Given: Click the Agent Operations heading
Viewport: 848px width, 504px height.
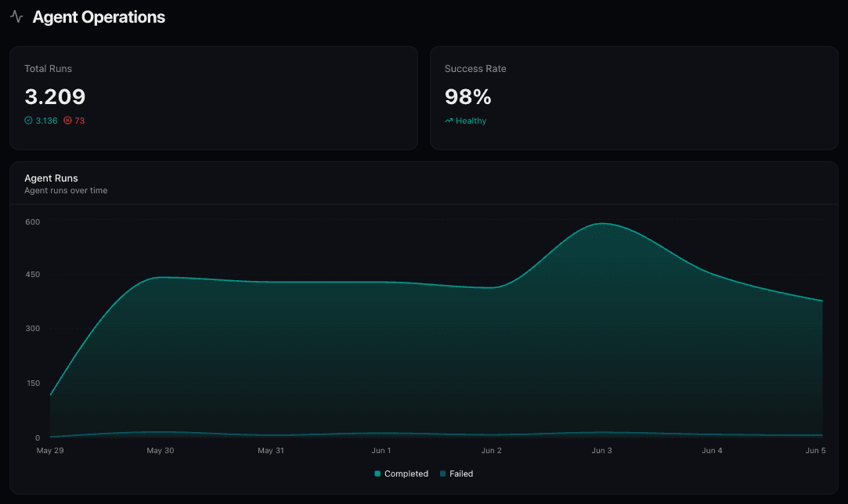Looking at the screenshot, I should click(x=99, y=17).
